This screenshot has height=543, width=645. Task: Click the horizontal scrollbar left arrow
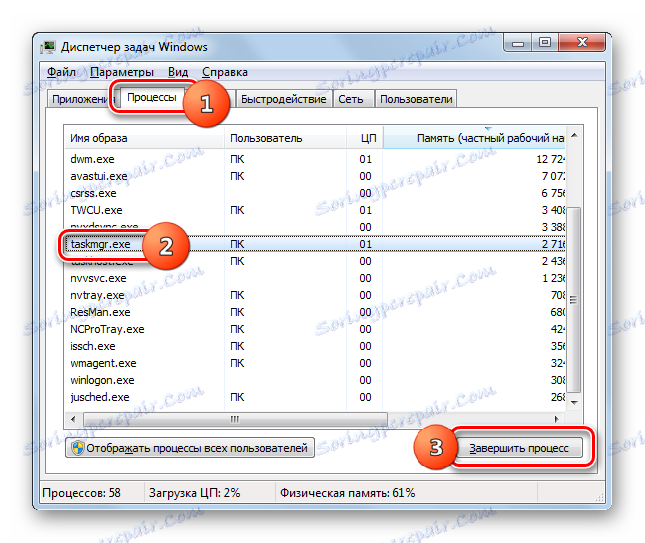73,419
